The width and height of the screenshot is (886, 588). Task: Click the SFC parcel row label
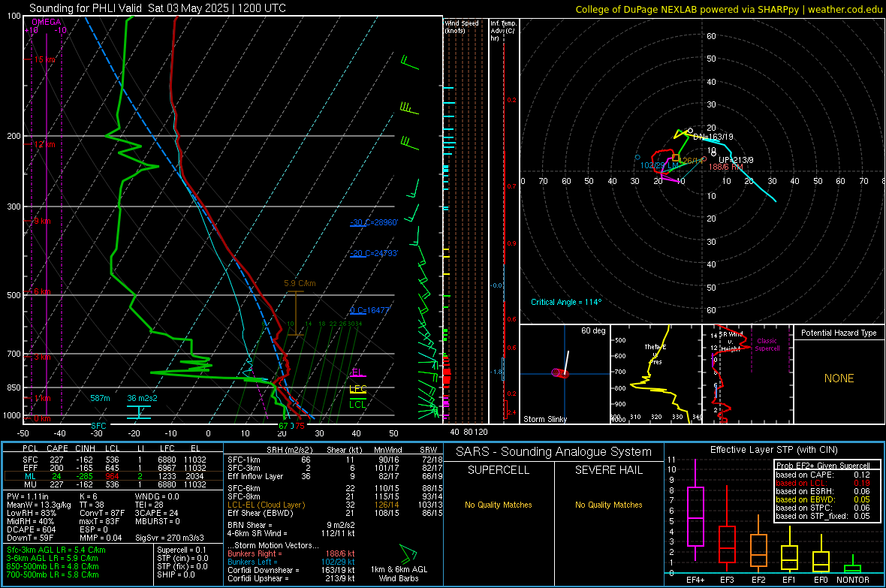30,460
